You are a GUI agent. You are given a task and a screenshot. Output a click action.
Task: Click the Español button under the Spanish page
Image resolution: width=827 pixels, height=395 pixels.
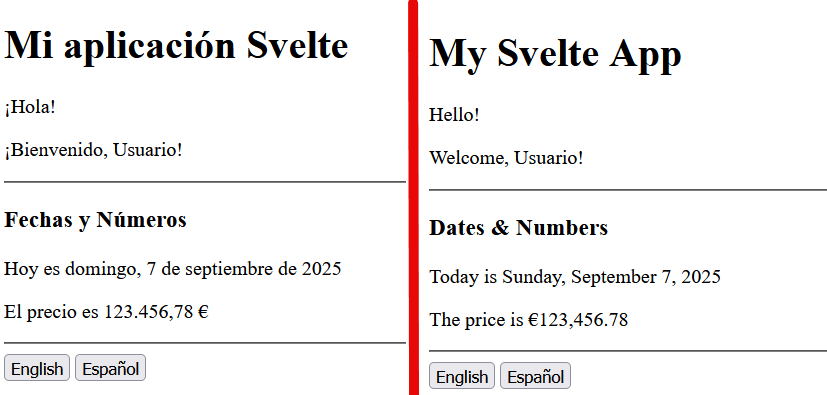tap(110, 368)
